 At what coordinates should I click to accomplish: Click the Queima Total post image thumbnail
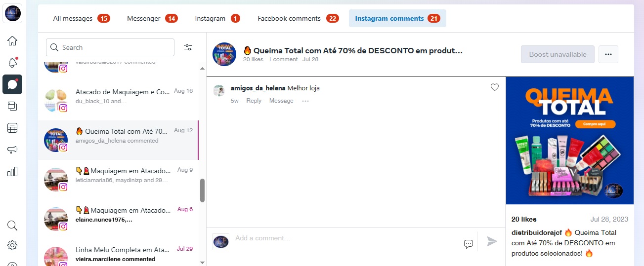pos(569,141)
